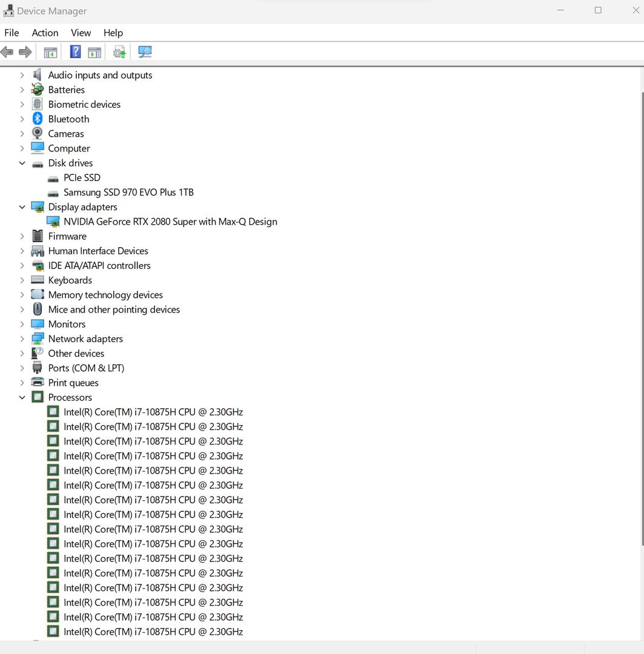
Task: Select NVIDIA GeForce RTX 2080 Super entry
Action: tap(170, 222)
